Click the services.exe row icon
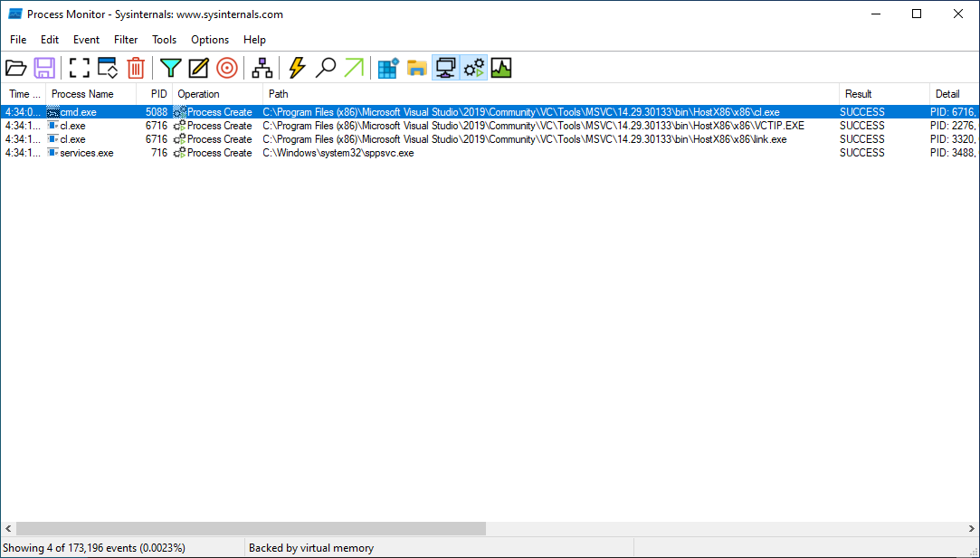Screen dimensions: 980x558 tap(53, 153)
